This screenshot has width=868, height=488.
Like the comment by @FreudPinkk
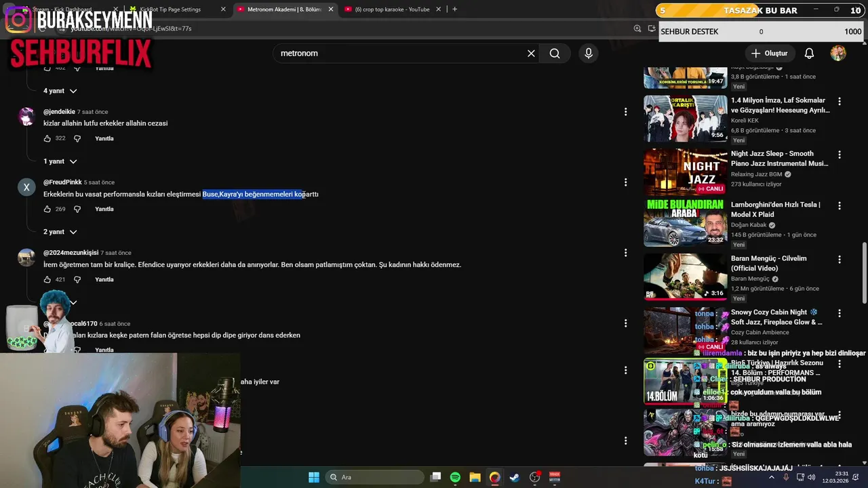47,209
